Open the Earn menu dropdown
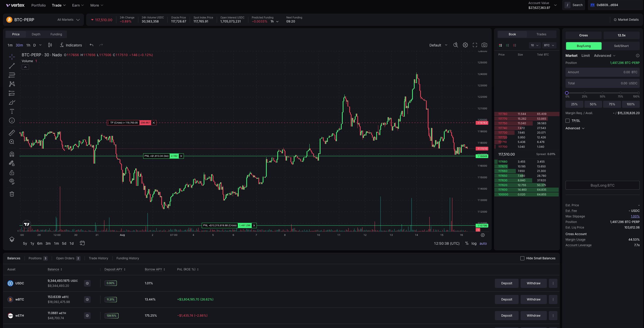This screenshot has width=644, height=328. coord(78,5)
